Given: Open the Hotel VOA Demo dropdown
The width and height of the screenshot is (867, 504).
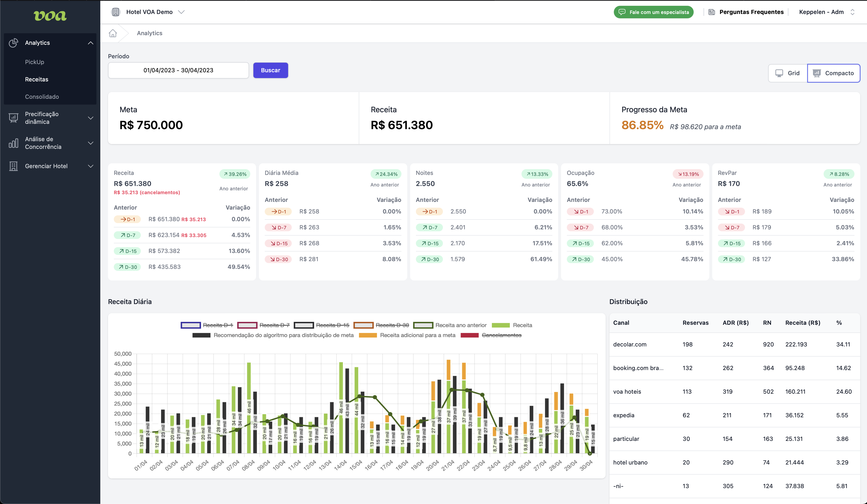Looking at the screenshot, I should (x=148, y=12).
